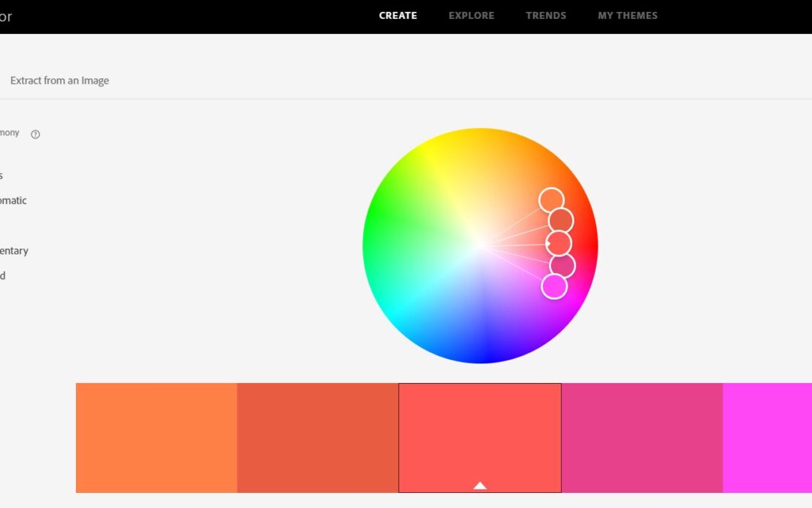Switch to Extract from an Image mode
Screen dimensions: 812x508
pyautogui.click(x=60, y=80)
